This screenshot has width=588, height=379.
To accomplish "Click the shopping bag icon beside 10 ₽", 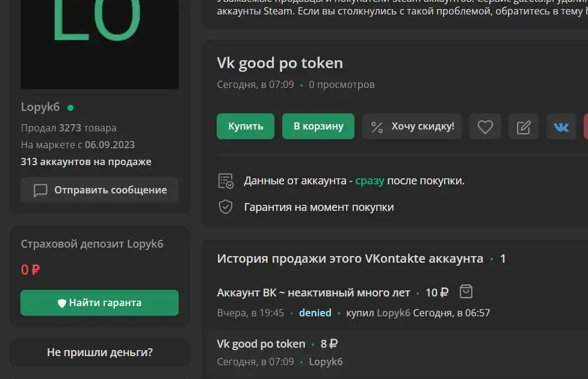I will tap(466, 292).
